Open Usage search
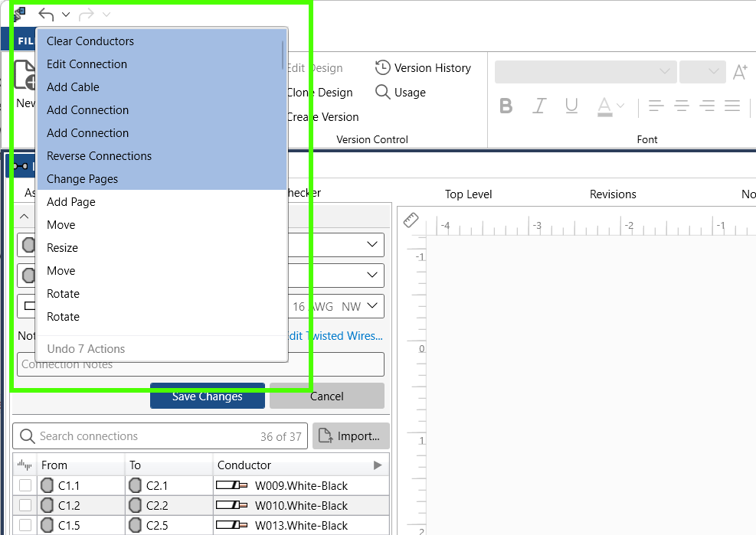The image size is (756, 535). pos(401,93)
